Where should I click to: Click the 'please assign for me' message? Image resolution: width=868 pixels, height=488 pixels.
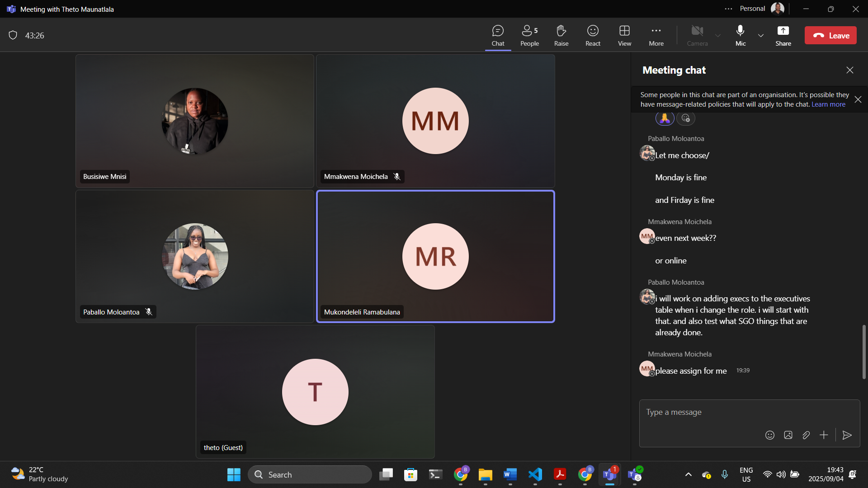[x=691, y=371]
